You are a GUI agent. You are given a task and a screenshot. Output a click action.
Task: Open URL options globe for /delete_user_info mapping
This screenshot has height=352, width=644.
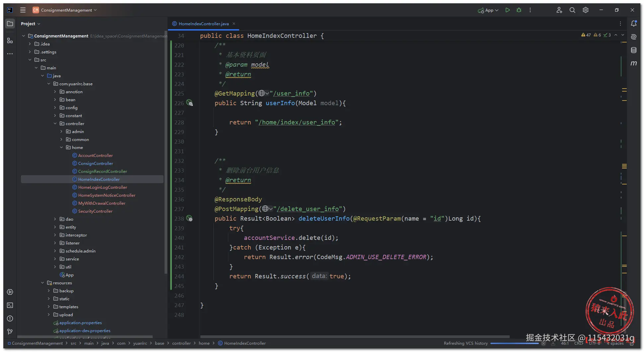tap(267, 209)
